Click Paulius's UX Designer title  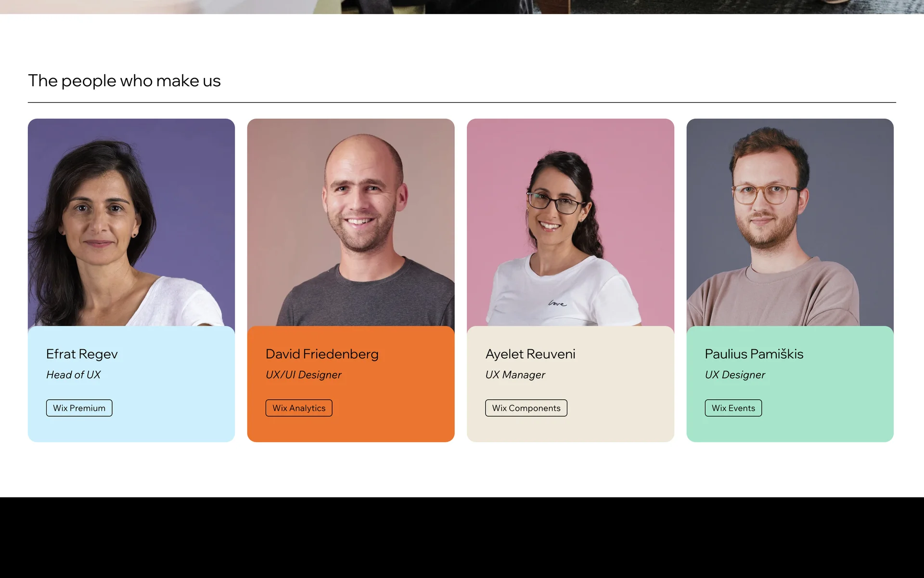point(735,375)
